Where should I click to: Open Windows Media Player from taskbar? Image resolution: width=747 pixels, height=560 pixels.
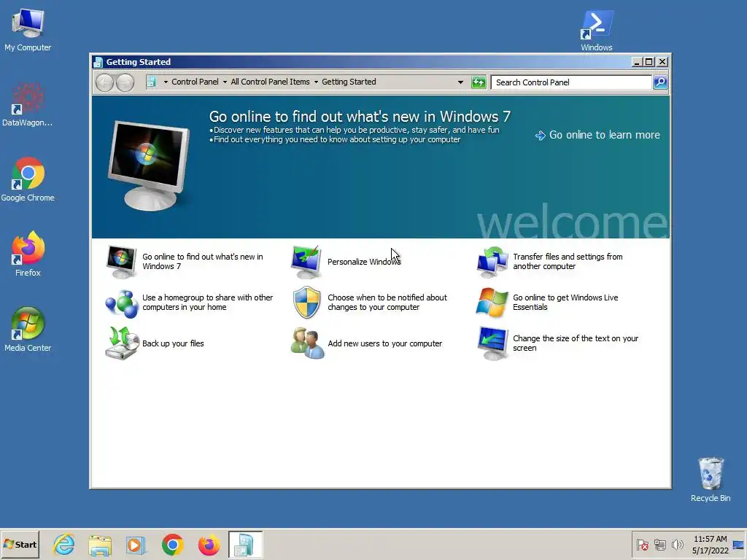point(136,545)
